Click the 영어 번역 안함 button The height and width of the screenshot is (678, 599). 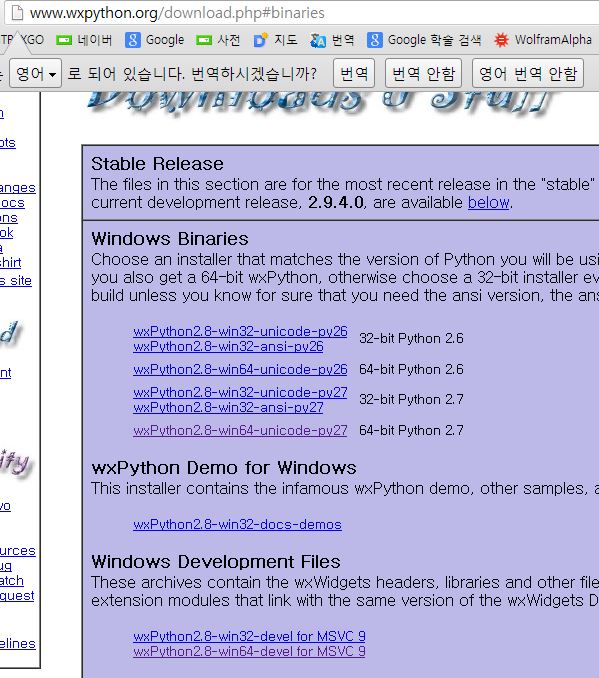click(528, 74)
